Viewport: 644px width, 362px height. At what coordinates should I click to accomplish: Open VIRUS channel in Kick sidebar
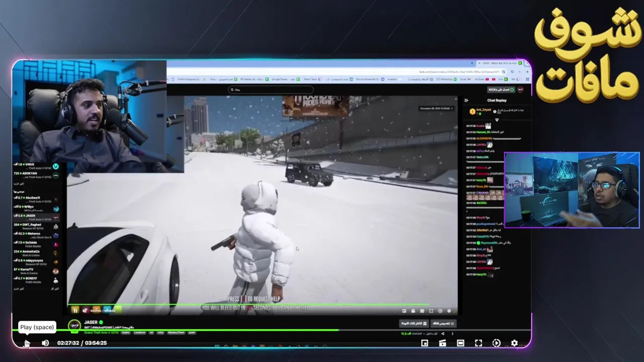pos(35,166)
